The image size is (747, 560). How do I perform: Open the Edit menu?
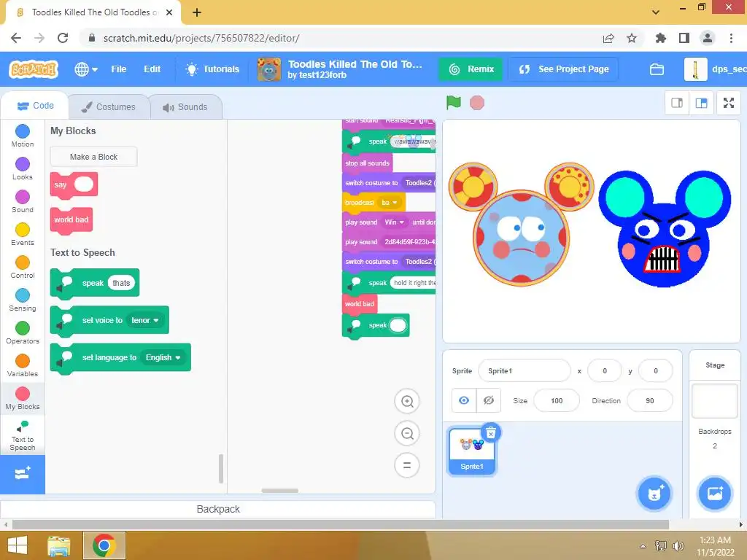152,69
